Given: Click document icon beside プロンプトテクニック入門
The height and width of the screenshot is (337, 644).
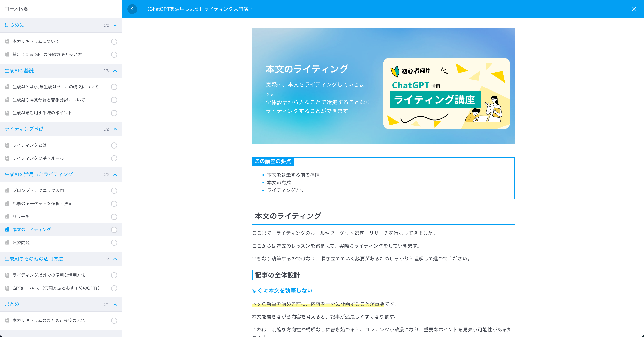Looking at the screenshot, I should point(7,191).
